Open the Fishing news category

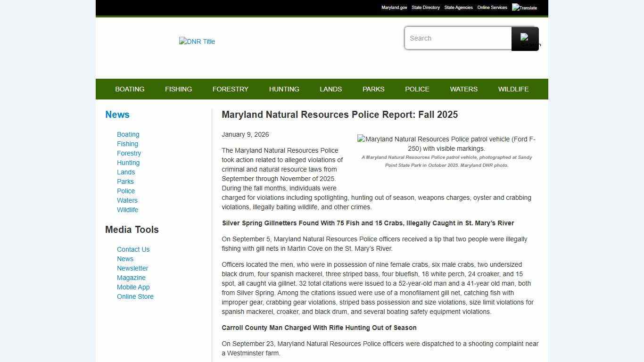pos(127,144)
